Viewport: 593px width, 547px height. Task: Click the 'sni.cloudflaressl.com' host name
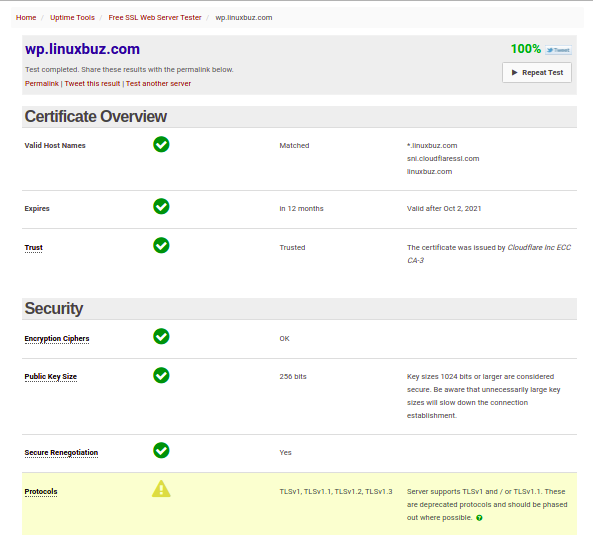(x=443, y=159)
